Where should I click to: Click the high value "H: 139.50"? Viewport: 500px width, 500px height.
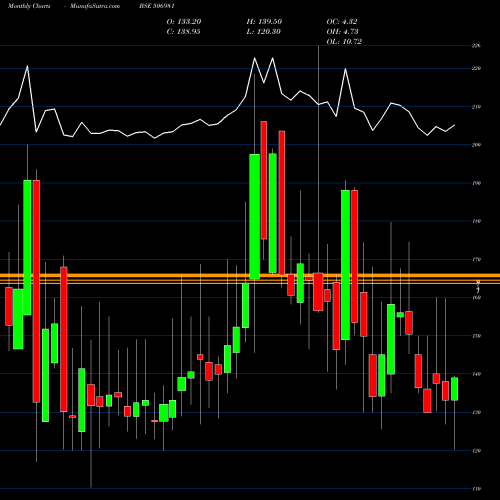[x=264, y=22]
